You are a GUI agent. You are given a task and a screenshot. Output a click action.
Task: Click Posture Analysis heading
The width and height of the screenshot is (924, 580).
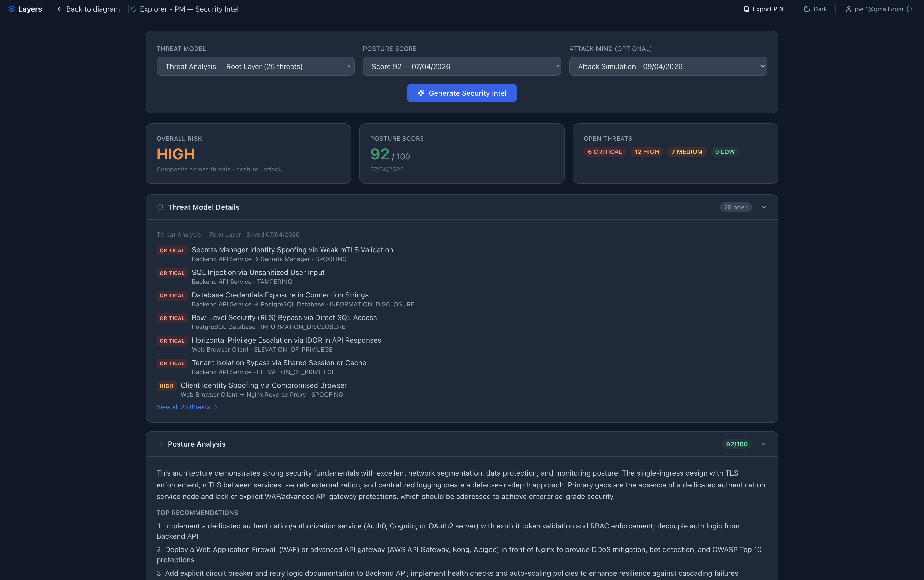(197, 444)
